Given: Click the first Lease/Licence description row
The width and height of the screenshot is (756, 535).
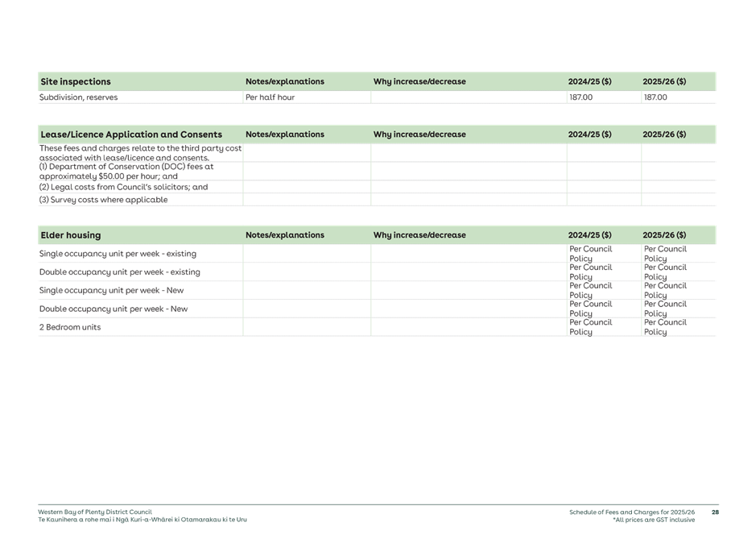Looking at the screenshot, I should click(140, 153).
